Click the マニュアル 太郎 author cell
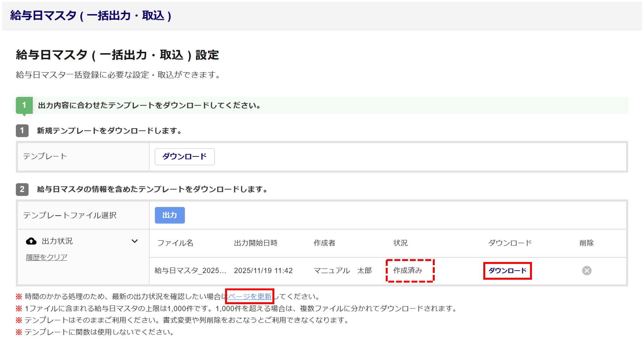This screenshot has height=346, width=644. point(343,271)
